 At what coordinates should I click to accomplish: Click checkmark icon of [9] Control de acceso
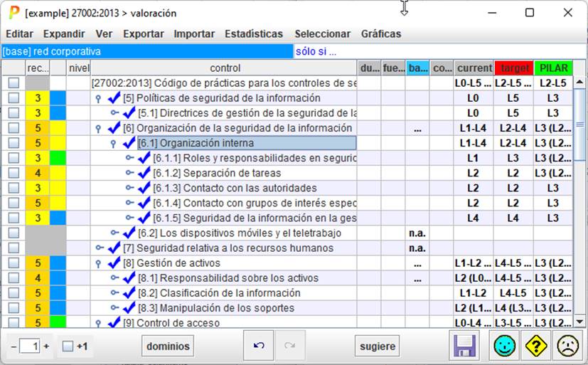click(114, 322)
